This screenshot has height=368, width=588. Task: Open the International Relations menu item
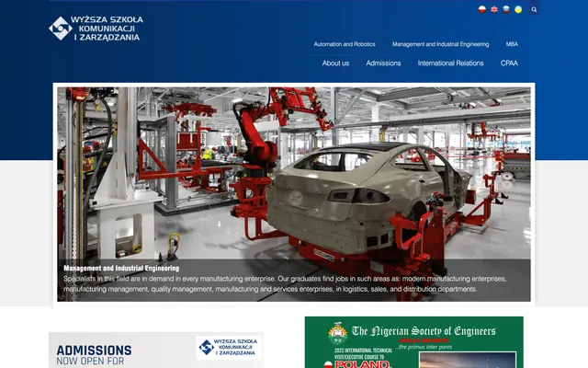click(450, 63)
